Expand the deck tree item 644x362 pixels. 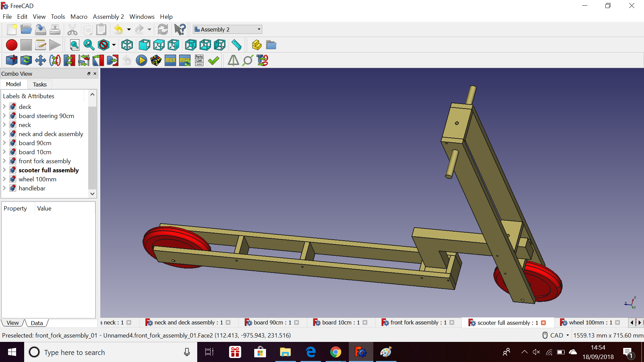coord(4,107)
